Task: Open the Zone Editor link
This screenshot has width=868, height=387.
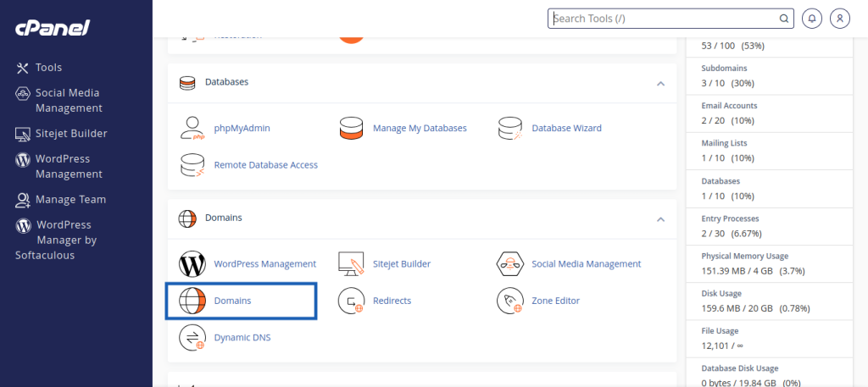Action: [556, 301]
